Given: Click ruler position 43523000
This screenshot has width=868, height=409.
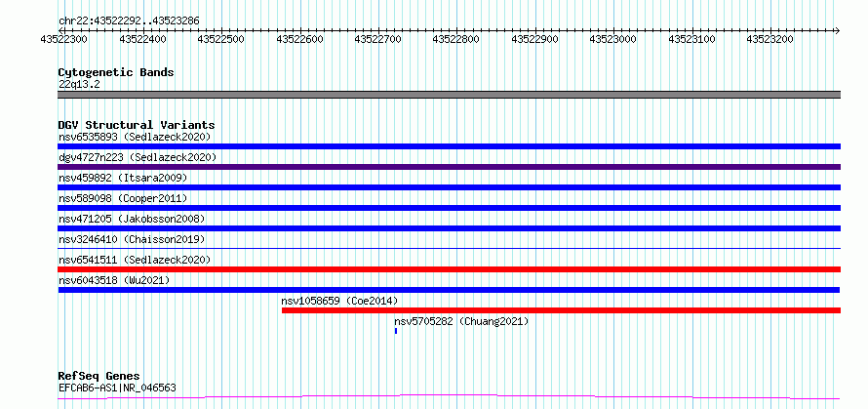Looking at the screenshot, I should (613, 39).
